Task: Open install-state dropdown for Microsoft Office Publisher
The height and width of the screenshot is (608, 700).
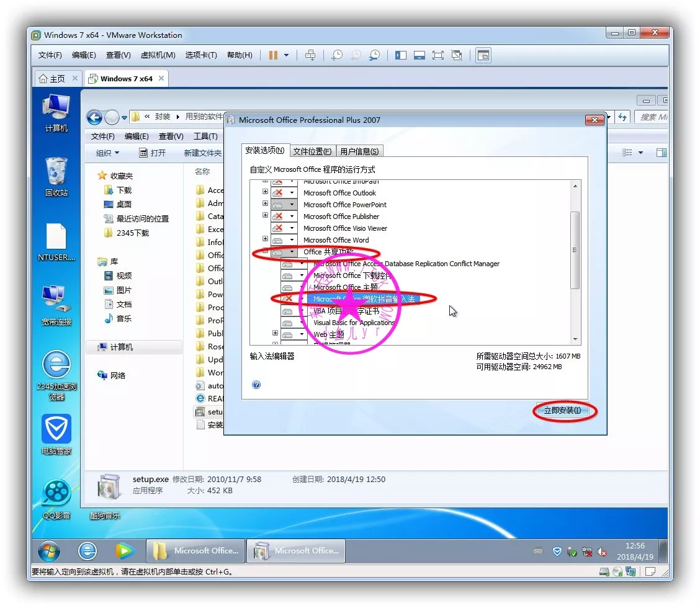Action: [x=292, y=217]
